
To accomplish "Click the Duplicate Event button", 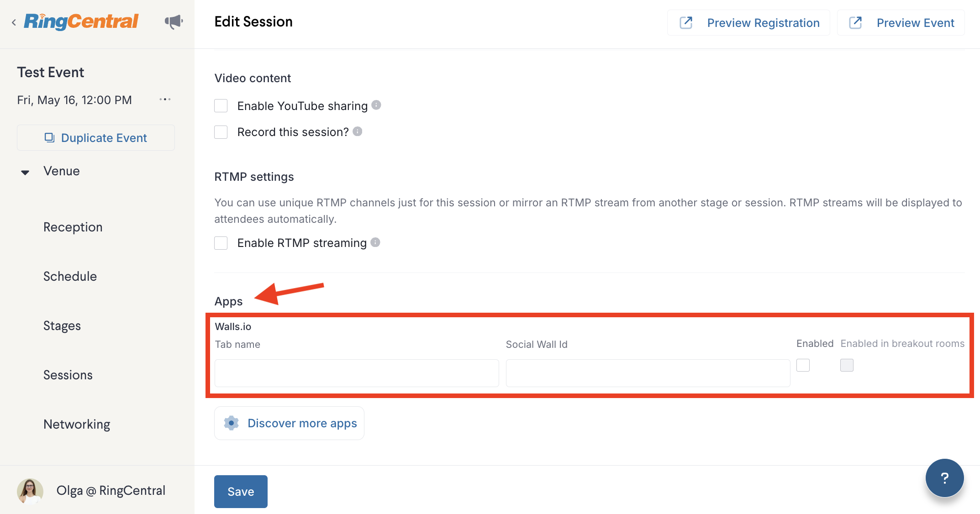I will coord(96,138).
